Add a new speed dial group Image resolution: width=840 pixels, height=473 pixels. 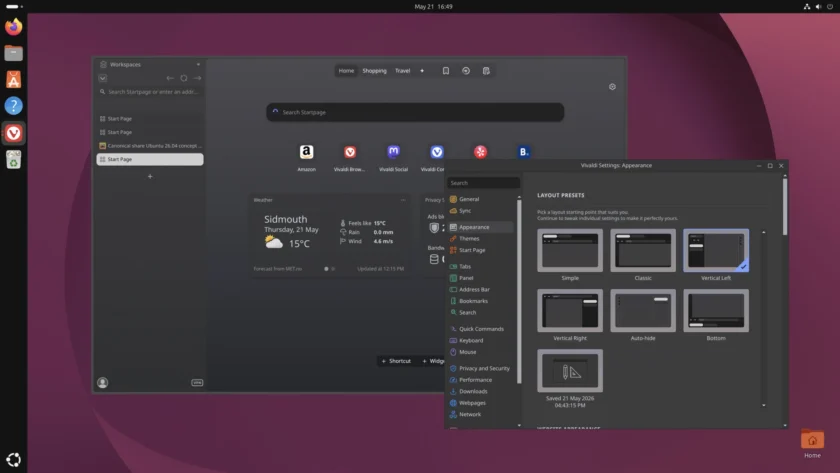(422, 71)
